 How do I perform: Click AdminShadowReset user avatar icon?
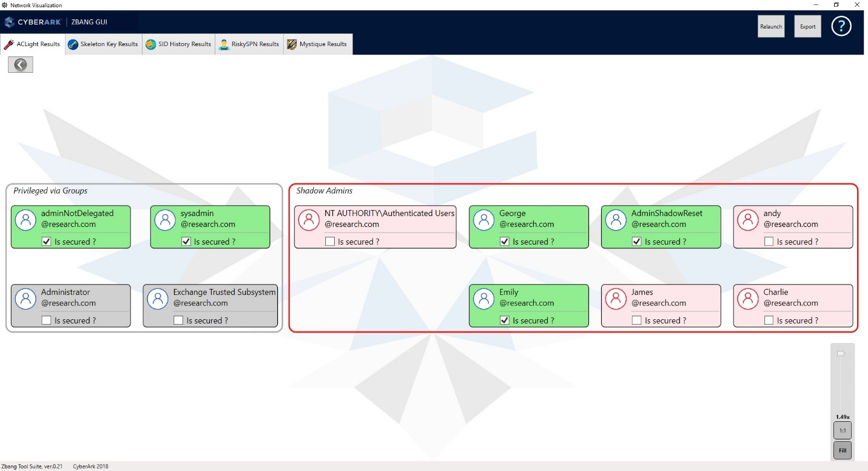[616, 220]
